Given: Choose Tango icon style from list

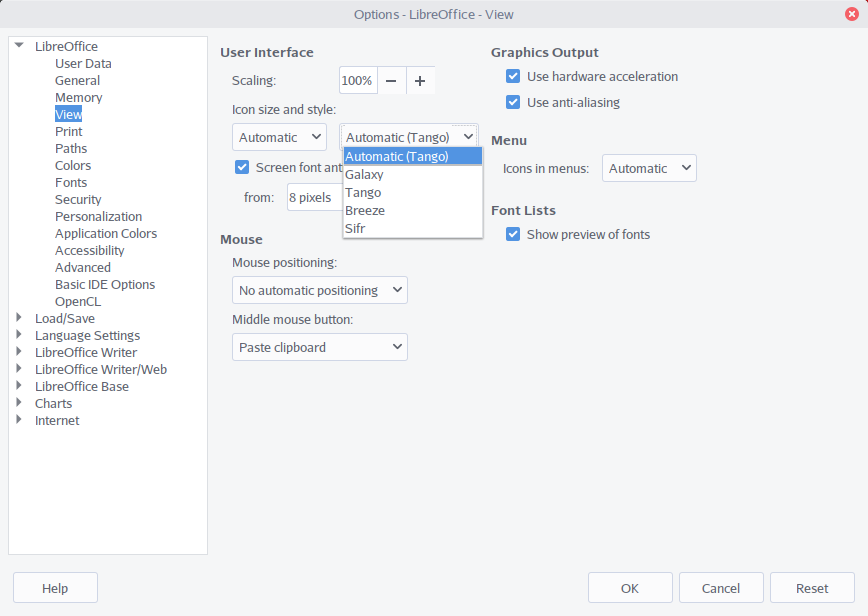Looking at the screenshot, I should click(x=412, y=193).
